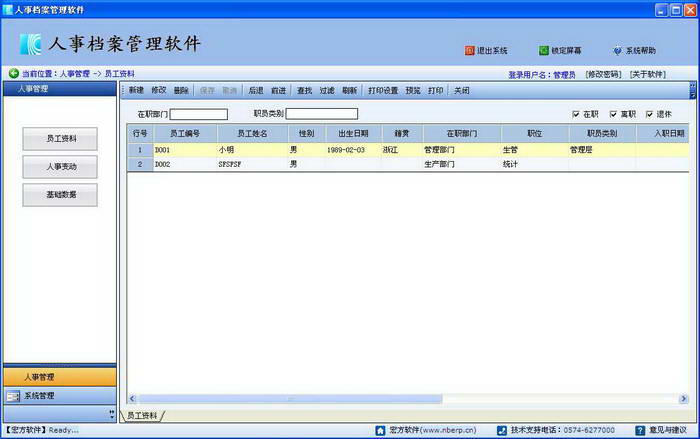This screenshot has width=700, height=439.
Task: Click the name cell 小明
Action: 252,150
